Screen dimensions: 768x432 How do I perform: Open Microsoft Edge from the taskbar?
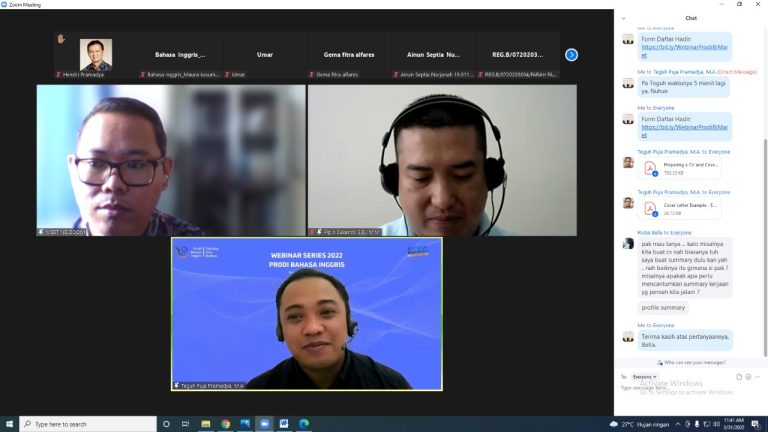304,424
